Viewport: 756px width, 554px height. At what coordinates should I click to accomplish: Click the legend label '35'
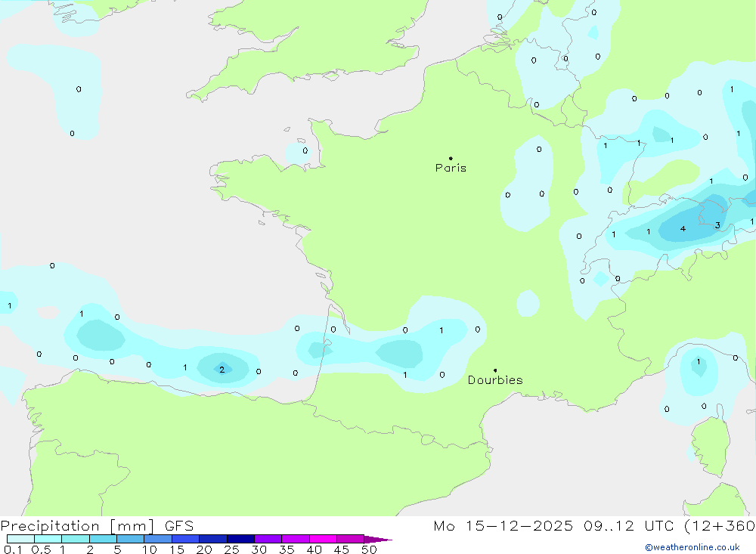pyautogui.click(x=287, y=549)
